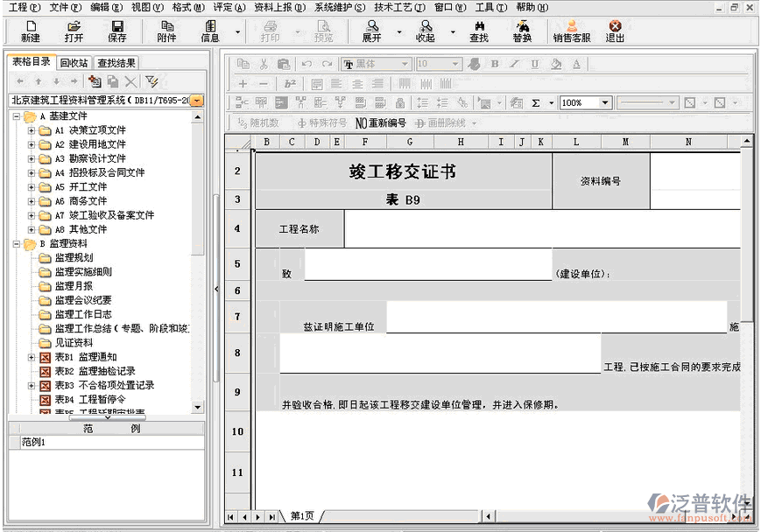Toggle italic formatting (I) button
The image size is (761, 532).
click(x=514, y=64)
